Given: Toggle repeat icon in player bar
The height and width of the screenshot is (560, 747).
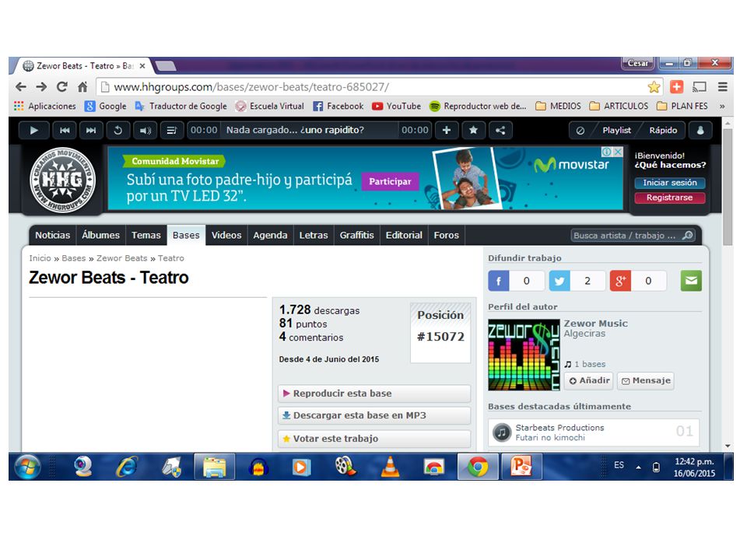Looking at the screenshot, I should tap(117, 130).
